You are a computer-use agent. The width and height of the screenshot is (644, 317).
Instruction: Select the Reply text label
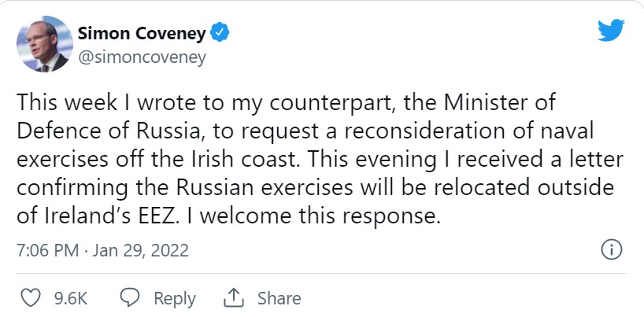[x=175, y=299]
